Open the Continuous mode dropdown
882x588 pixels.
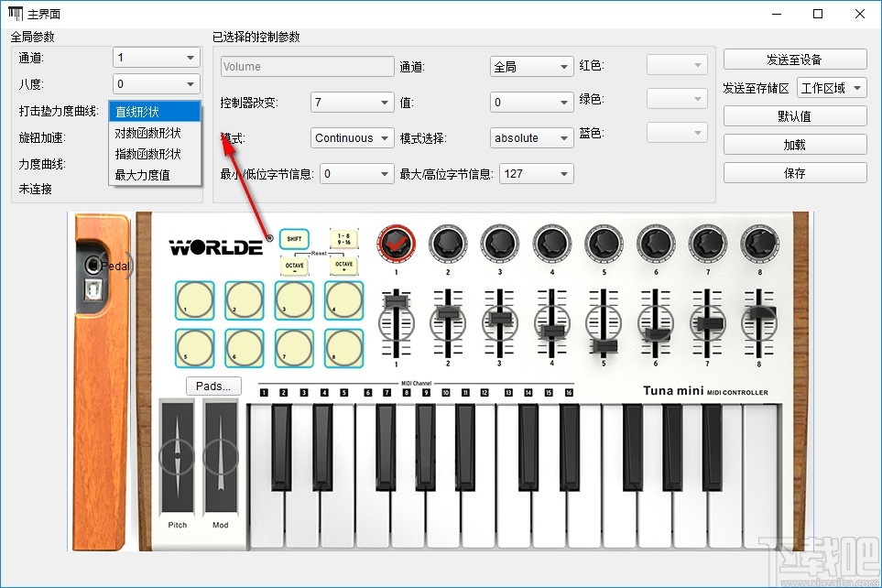(x=352, y=137)
